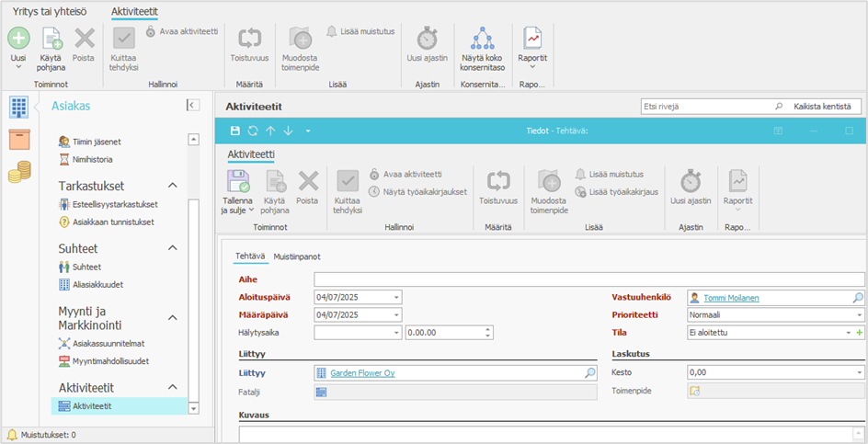The height and width of the screenshot is (444, 868).
Task: Click the green Uusi plus icon
Action: [18, 39]
